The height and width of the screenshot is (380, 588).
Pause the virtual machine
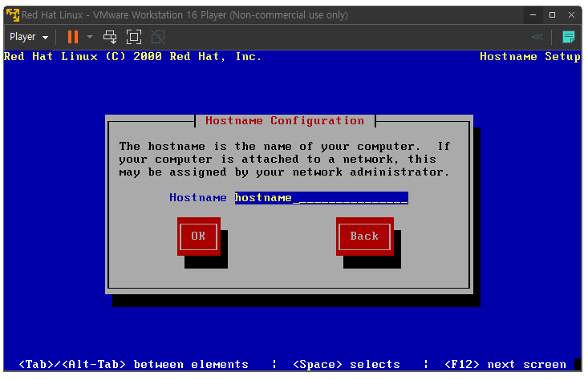pyautogui.click(x=73, y=37)
